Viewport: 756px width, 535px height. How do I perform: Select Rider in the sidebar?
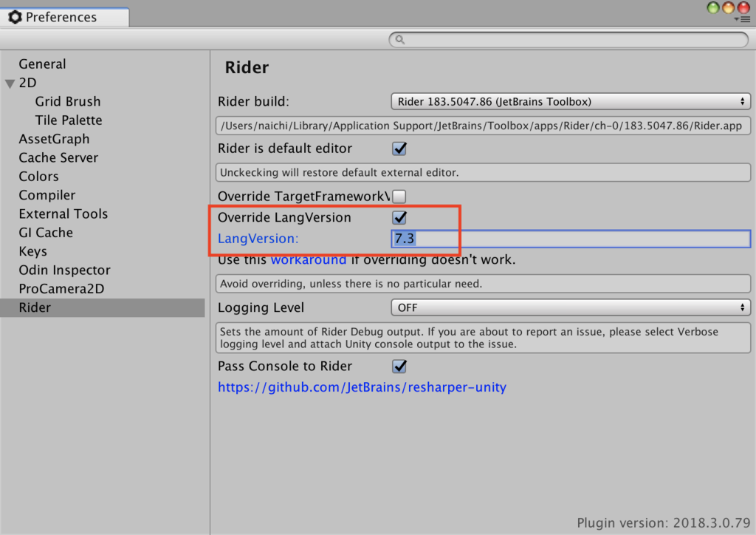(102, 308)
